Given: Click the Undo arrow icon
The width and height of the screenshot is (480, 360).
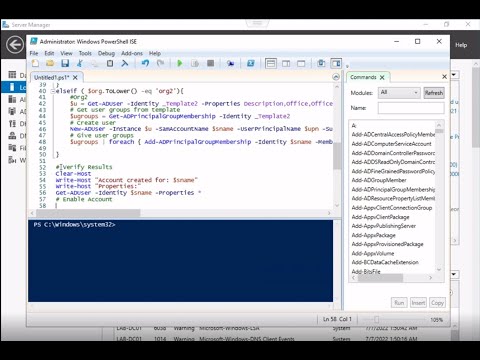Looking at the screenshot, I should click(145, 63).
